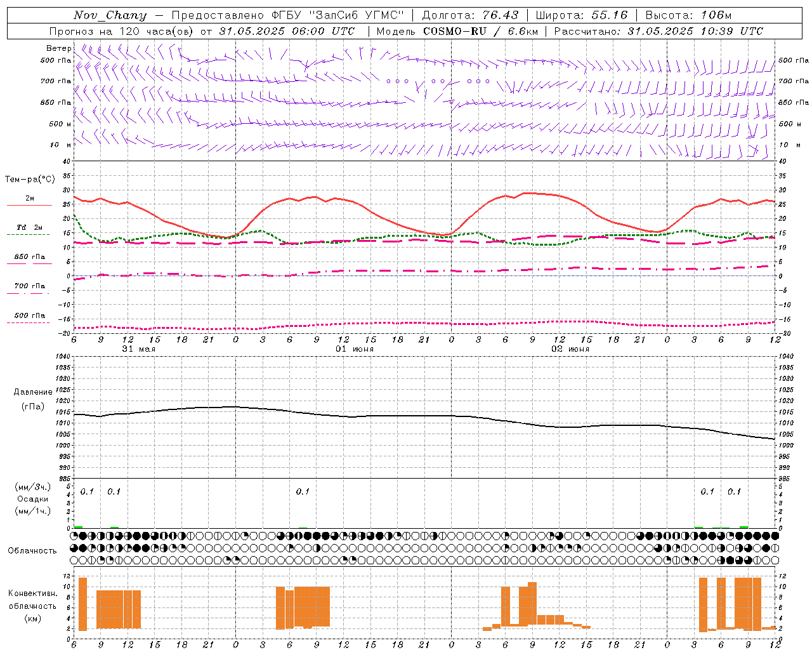Click the "Высота: 106м" header field
This screenshot has height=650, width=812.
point(688,15)
